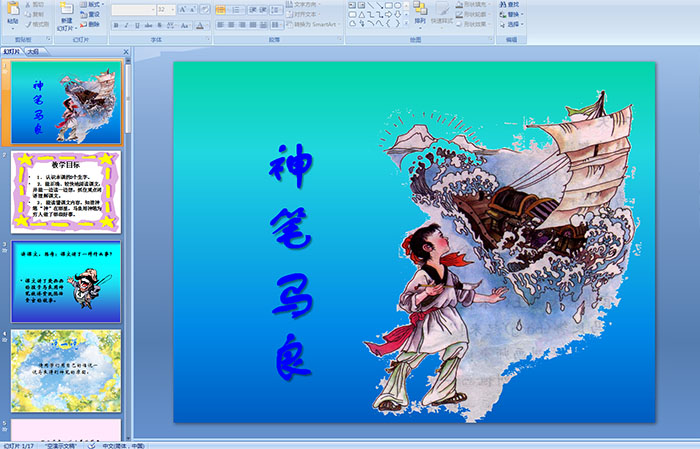700x449 pixels.
Task: Open the Shape Fill (形状填充) color picker
Action: click(472, 4)
